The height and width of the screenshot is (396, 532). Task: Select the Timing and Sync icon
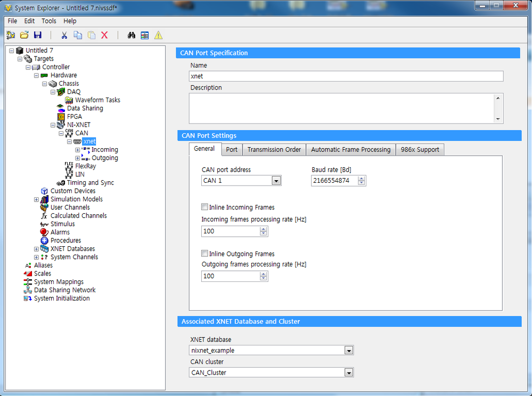61,183
